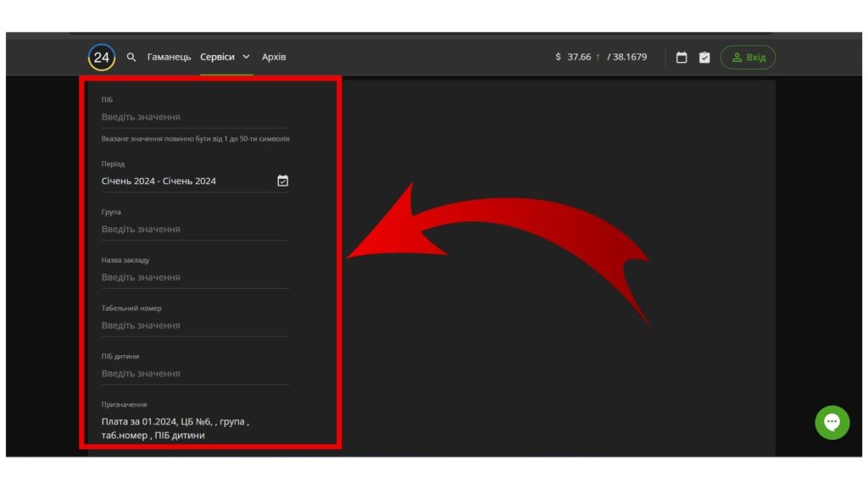868x489 pixels.
Task: Open the checklist clipboard icon in header
Action: pos(704,58)
